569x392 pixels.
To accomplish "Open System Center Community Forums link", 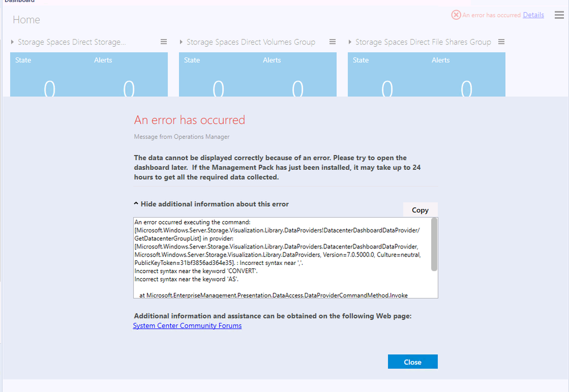I will click(187, 325).
